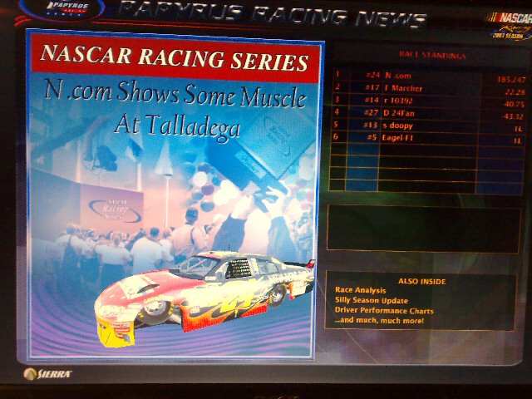The image size is (532, 399).
Task: Click the 'ALSO INSIDE' heading
Action: [421, 282]
